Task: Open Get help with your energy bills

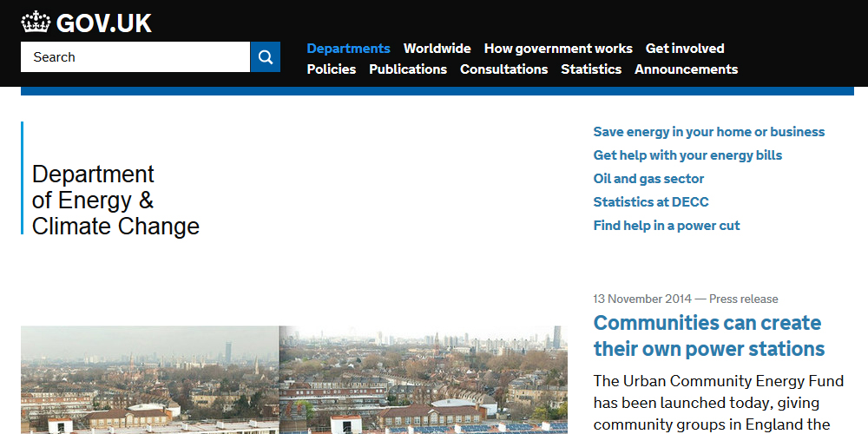Action: [x=687, y=155]
